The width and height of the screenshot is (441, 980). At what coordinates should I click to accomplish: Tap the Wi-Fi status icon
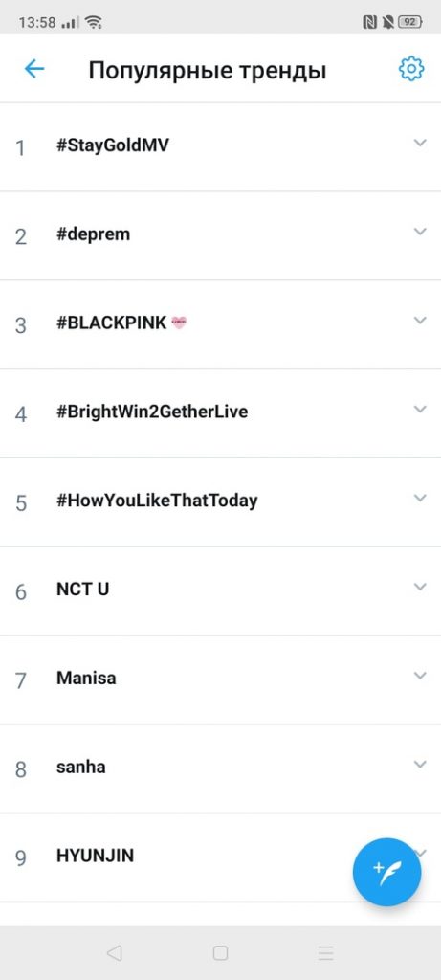[94, 23]
